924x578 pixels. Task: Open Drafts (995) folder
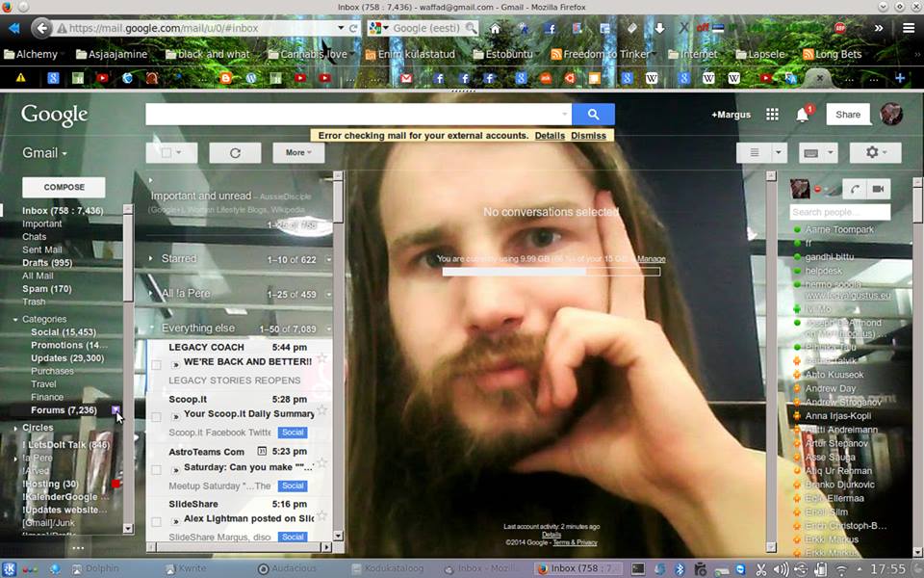(x=47, y=262)
